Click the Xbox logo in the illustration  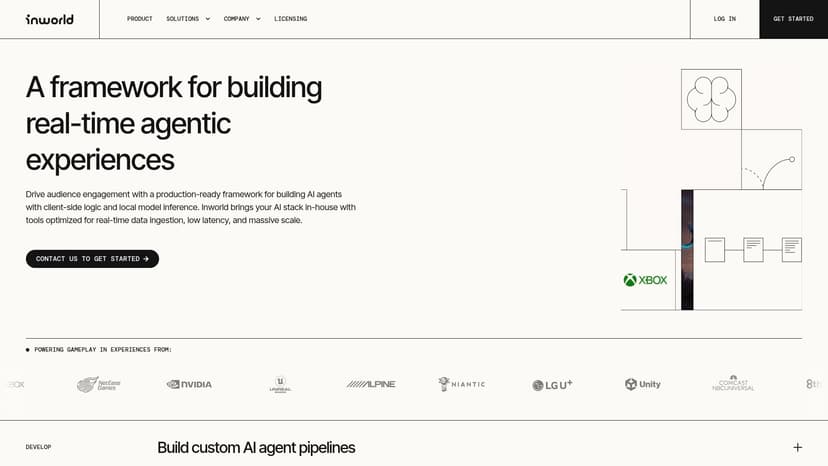(x=645, y=280)
